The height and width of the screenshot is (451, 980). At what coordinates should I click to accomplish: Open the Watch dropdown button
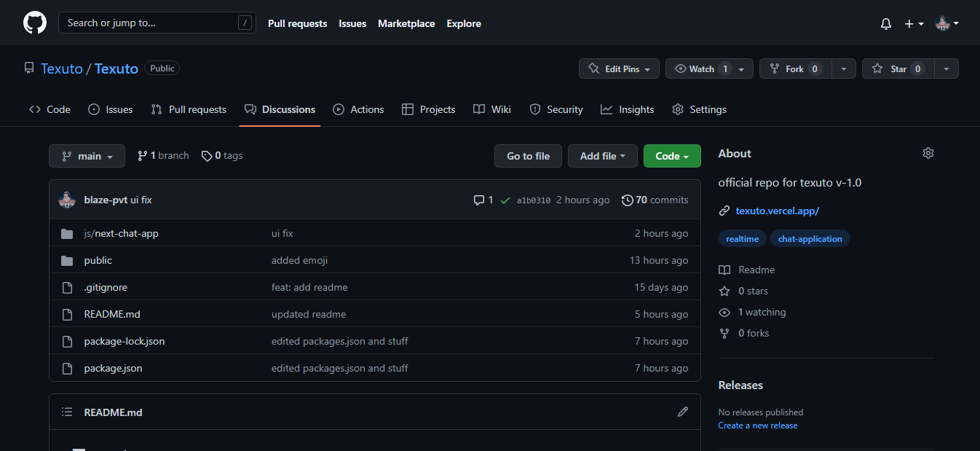(x=709, y=68)
